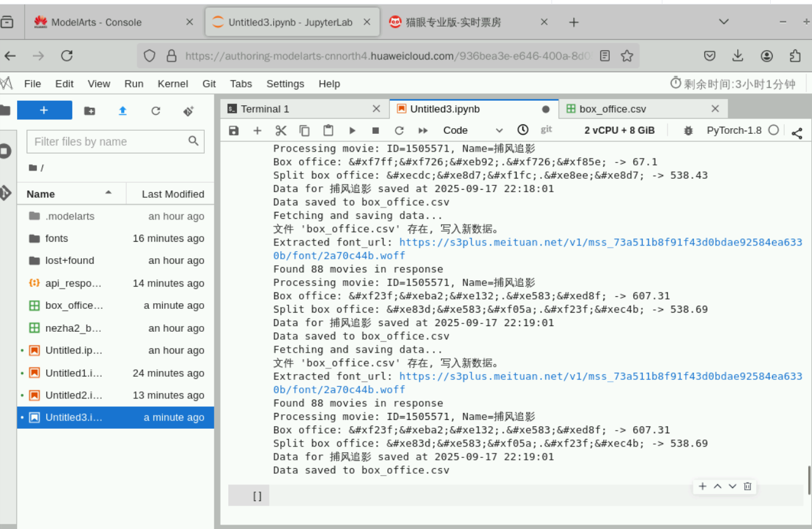
Task: Select the nezha2_b… CSV file
Action: pos(115,328)
